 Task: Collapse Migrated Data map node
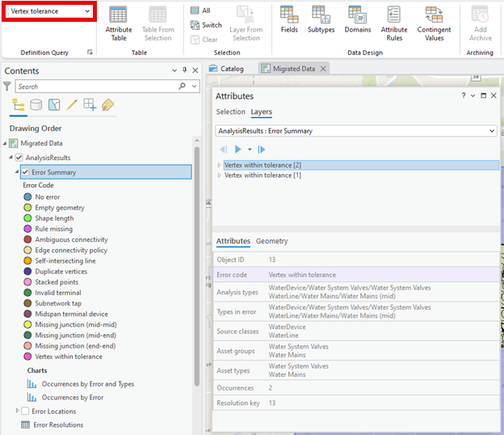tap(5, 143)
